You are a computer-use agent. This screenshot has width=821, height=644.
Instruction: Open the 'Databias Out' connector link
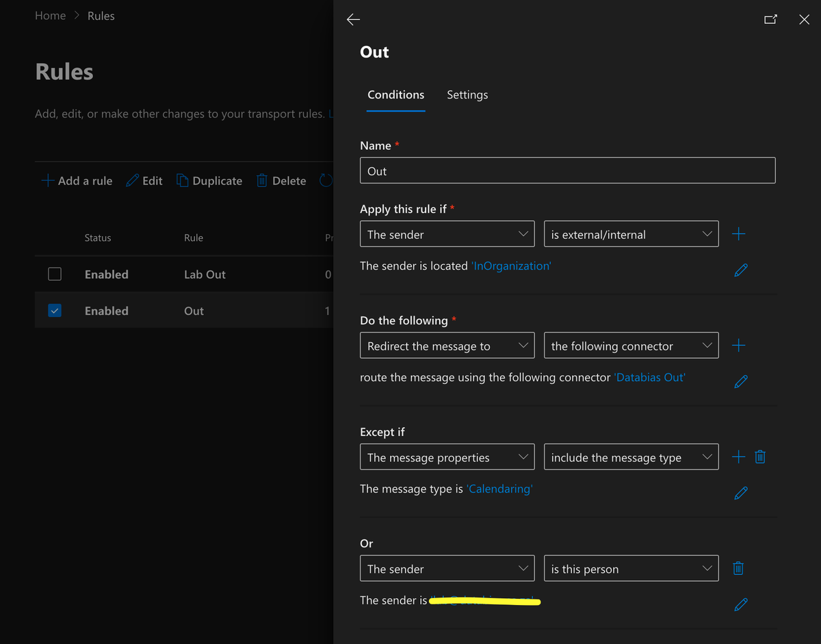650,377
